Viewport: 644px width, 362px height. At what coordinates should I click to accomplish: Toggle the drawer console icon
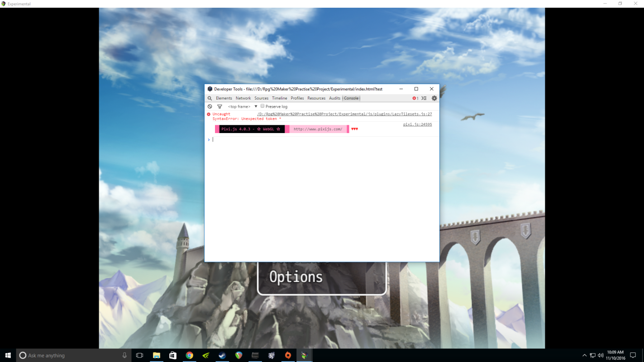pyautogui.click(x=424, y=98)
